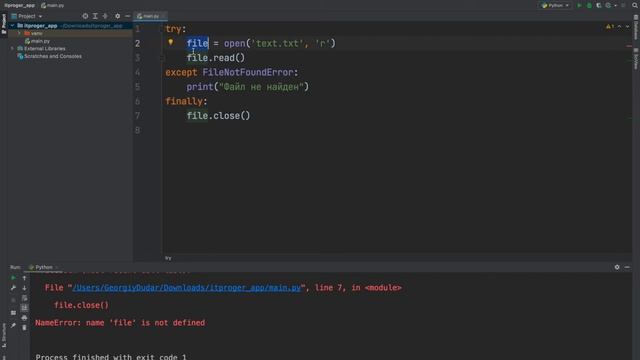Click on 'print' call on line 5
Screen dimensions: 640x360
200,87
